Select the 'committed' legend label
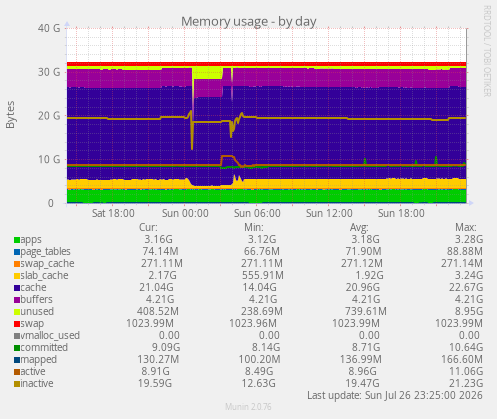Viewport: 497px width, 419px height. [x=44, y=347]
